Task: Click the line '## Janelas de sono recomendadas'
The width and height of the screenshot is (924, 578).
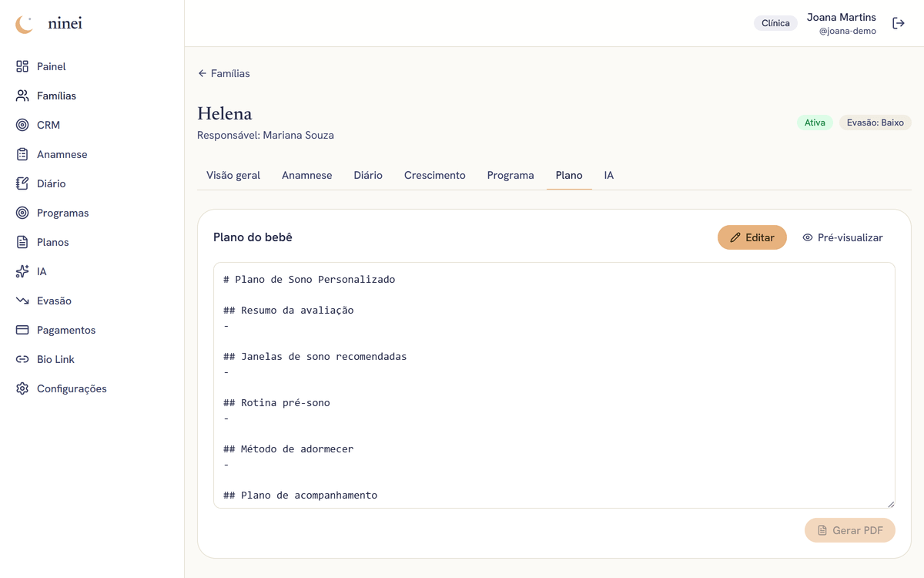Action: [315, 356]
